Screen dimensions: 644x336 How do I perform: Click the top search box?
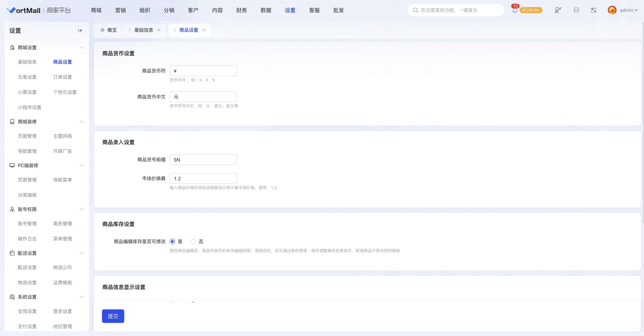pyautogui.click(x=456, y=10)
